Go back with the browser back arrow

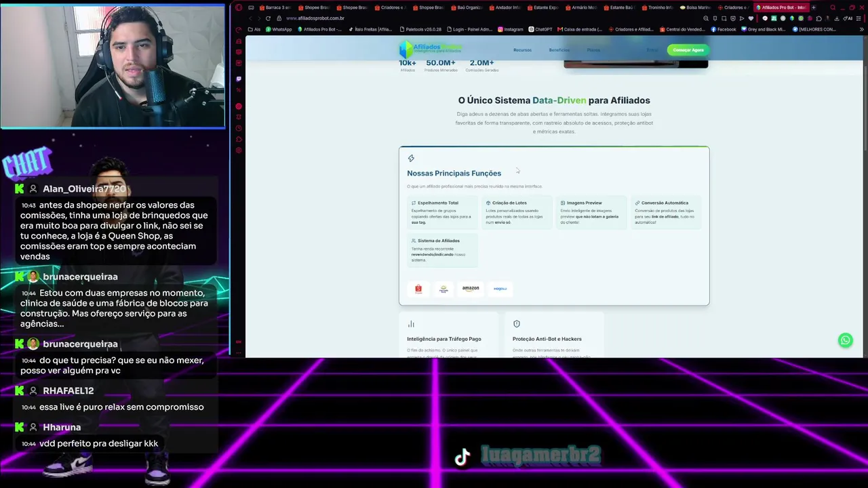250,18
